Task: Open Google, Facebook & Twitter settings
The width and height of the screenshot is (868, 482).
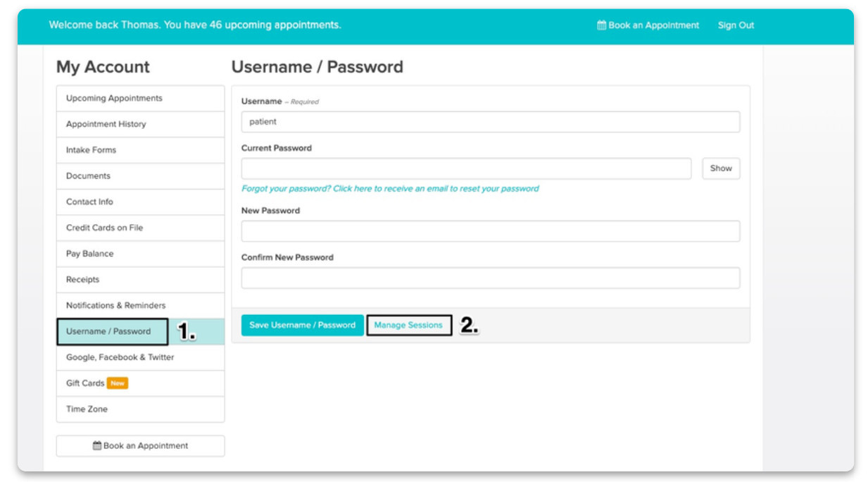Action: tap(120, 357)
